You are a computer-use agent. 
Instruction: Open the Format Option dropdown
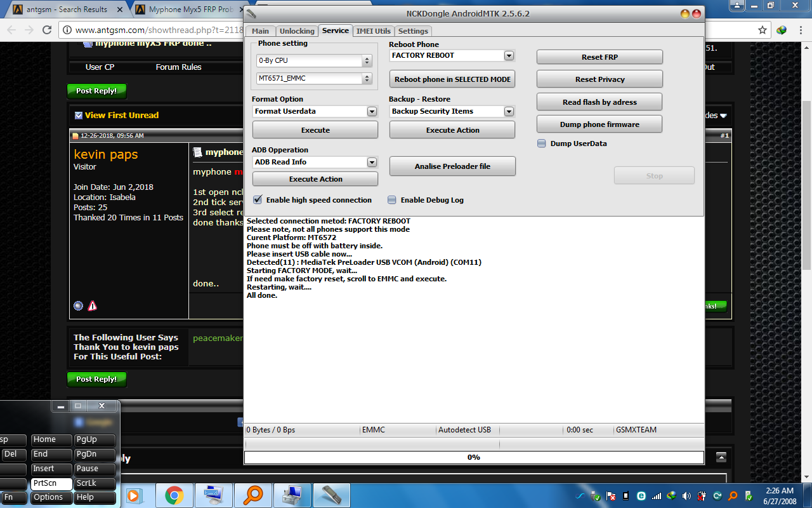372,111
